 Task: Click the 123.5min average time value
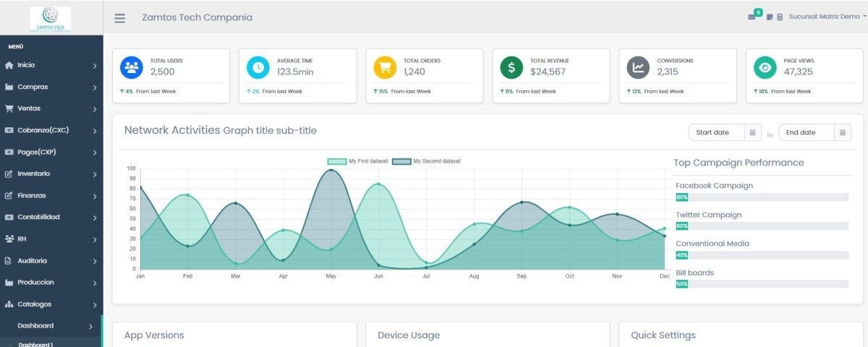(x=295, y=72)
